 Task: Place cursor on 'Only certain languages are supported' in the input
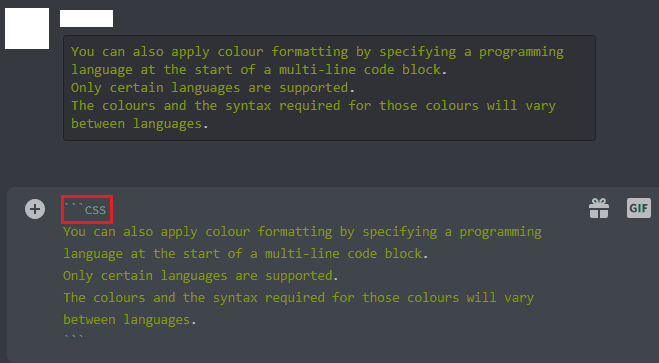click(200, 276)
